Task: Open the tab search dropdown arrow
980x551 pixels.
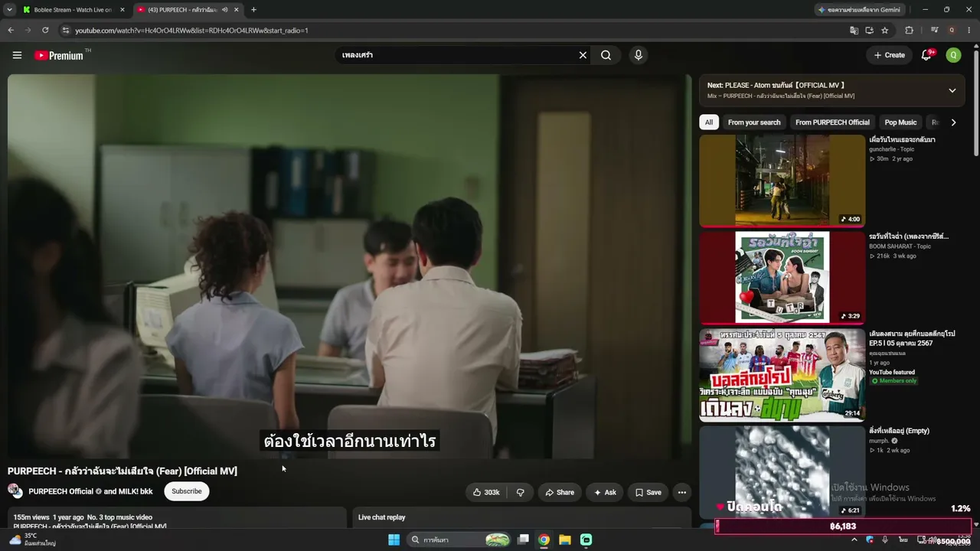Action: (9, 10)
